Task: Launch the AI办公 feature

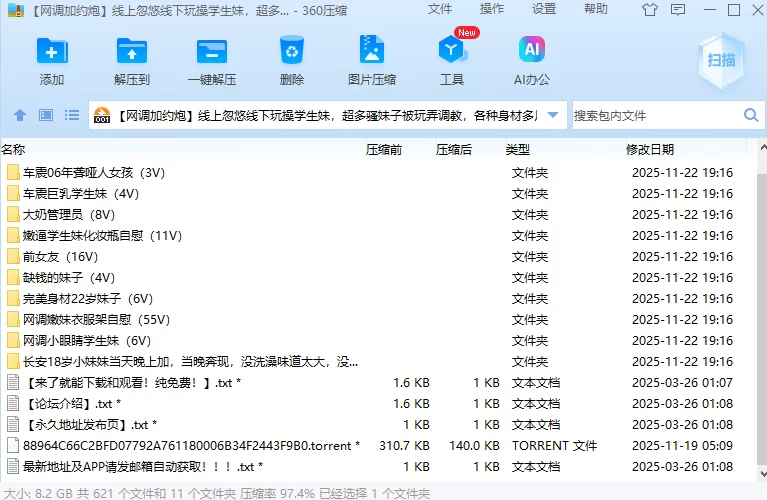Action: click(x=532, y=60)
